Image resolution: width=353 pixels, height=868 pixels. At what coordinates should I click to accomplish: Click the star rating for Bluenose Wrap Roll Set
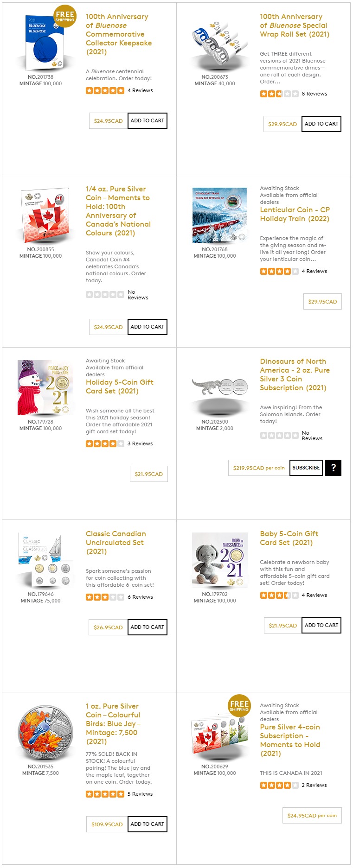tap(279, 94)
